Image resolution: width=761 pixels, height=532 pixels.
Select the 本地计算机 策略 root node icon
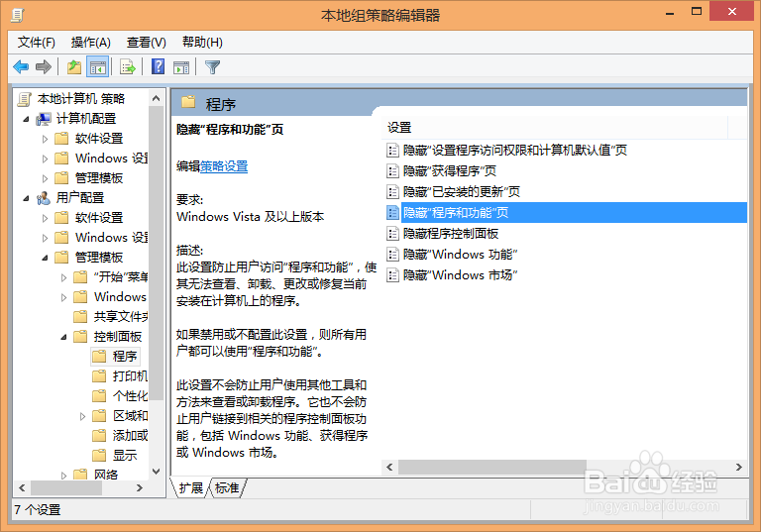[24, 99]
